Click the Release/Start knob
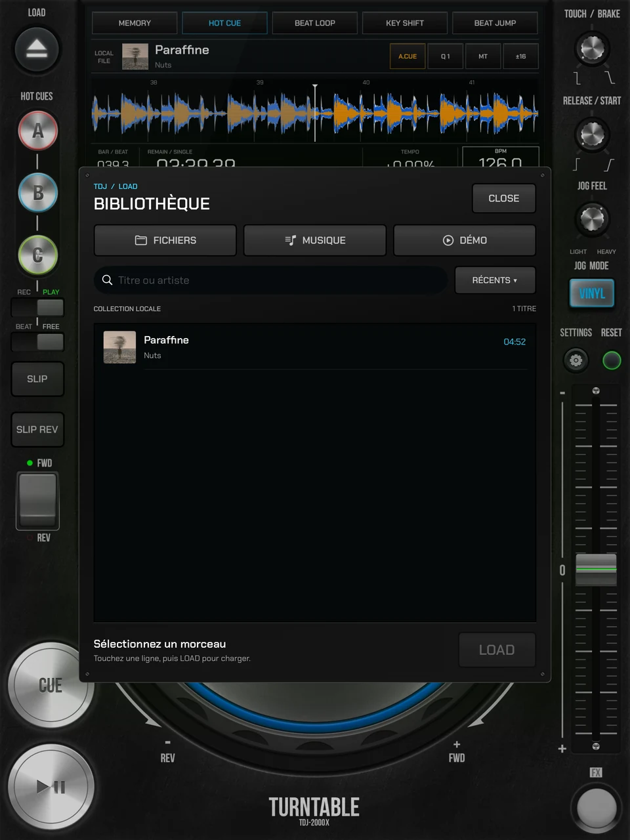The height and width of the screenshot is (840, 630). click(x=592, y=135)
